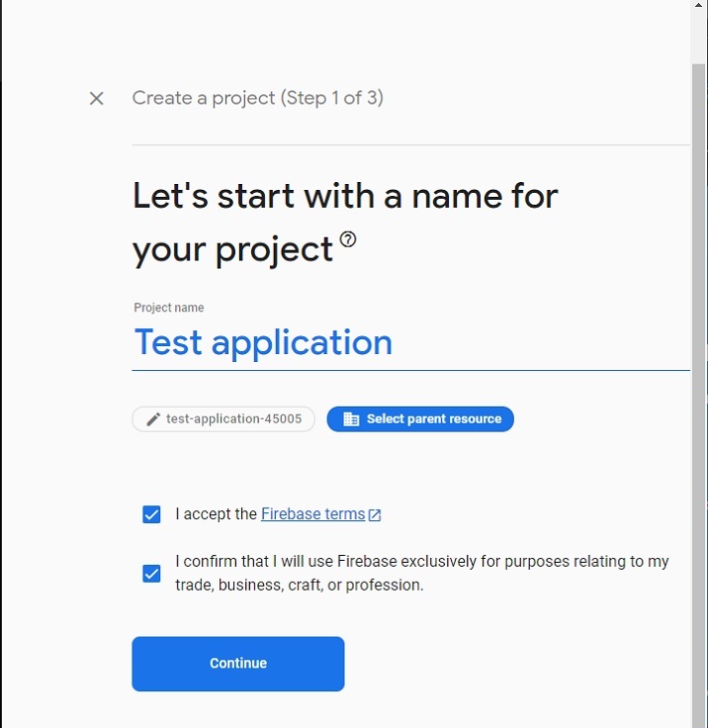Click the word "application" in project name
The height and width of the screenshot is (728, 708).
[x=302, y=343]
